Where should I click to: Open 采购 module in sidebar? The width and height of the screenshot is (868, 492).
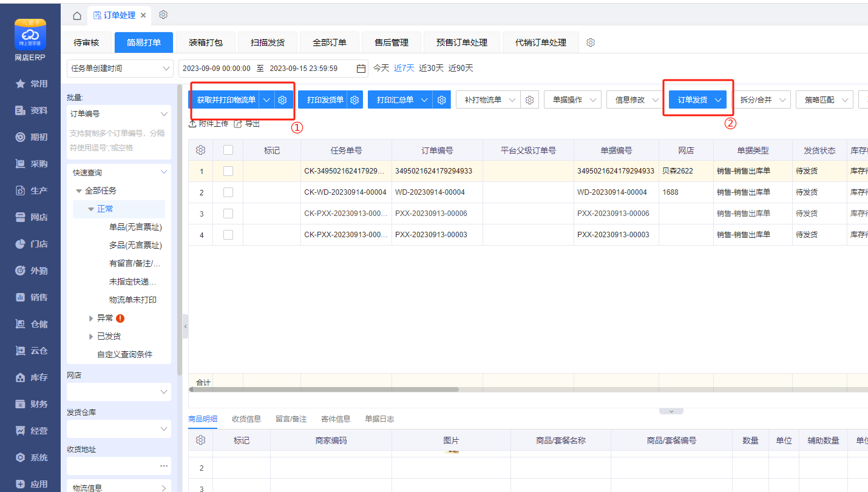coord(31,164)
